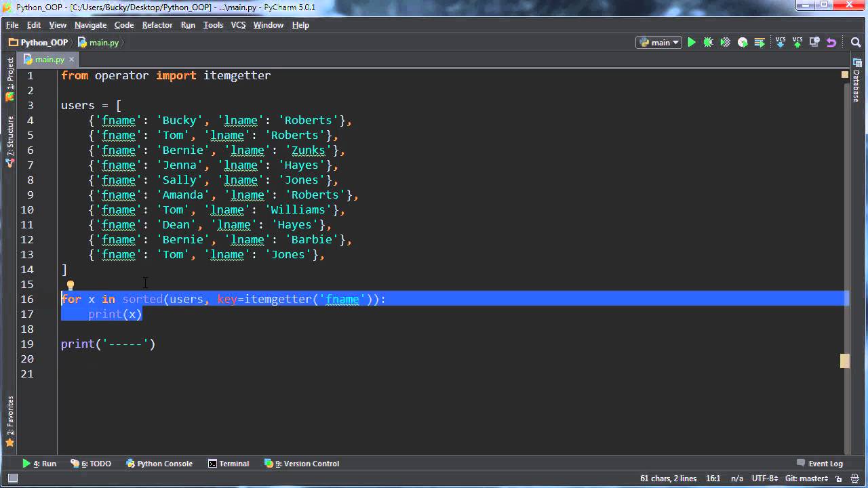Open the Navigate menu
The image size is (868, 488).
point(90,25)
